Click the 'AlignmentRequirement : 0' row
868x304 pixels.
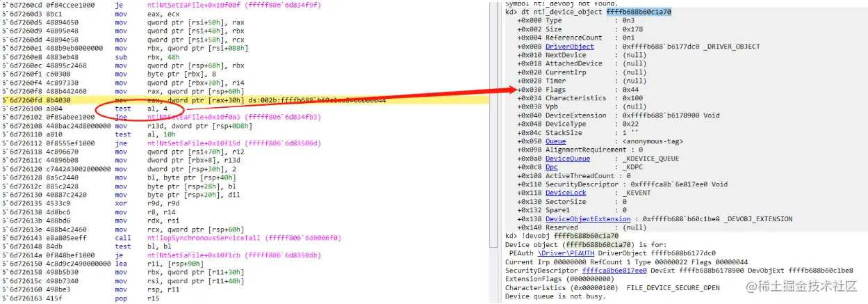(x=579, y=150)
